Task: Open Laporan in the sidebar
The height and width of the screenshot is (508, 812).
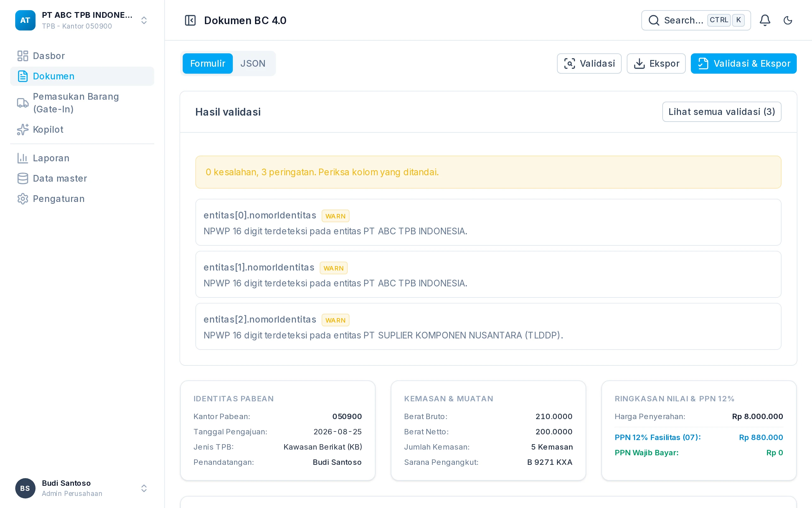Action: click(82, 158)
